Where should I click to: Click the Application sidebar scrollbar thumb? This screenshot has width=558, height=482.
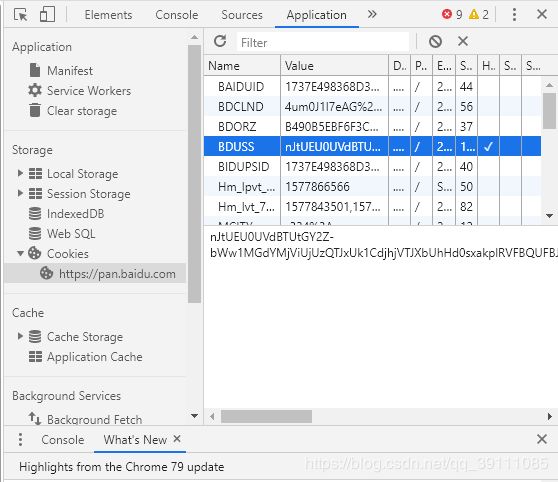click(194, 174)
